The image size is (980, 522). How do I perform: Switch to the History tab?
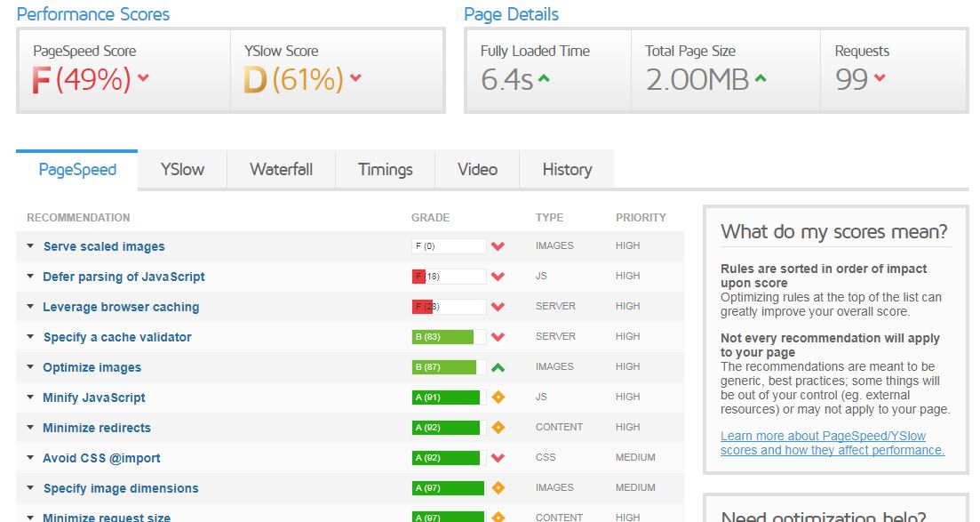pos(566,169)
